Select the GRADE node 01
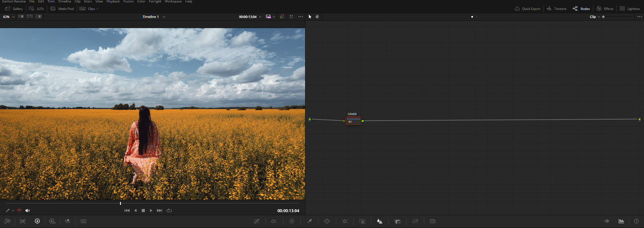The image size is (644, 228). 353,122
